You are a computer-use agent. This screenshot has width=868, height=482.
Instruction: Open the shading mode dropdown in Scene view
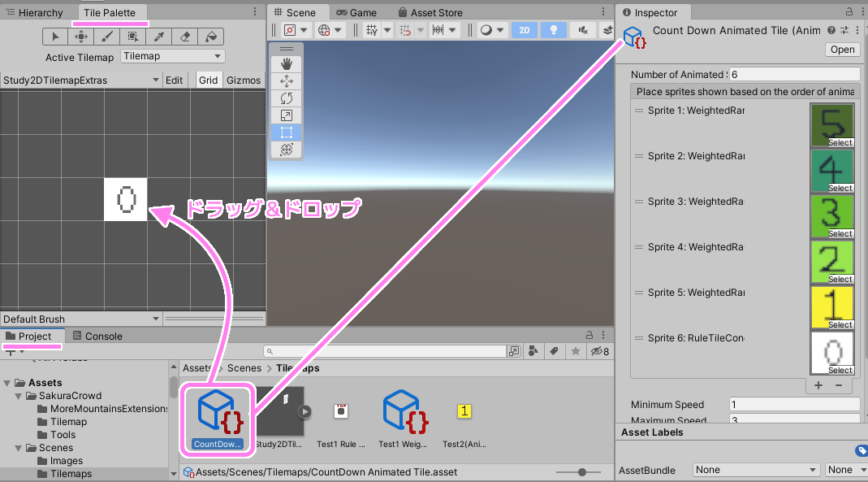(x=492, y=29)
